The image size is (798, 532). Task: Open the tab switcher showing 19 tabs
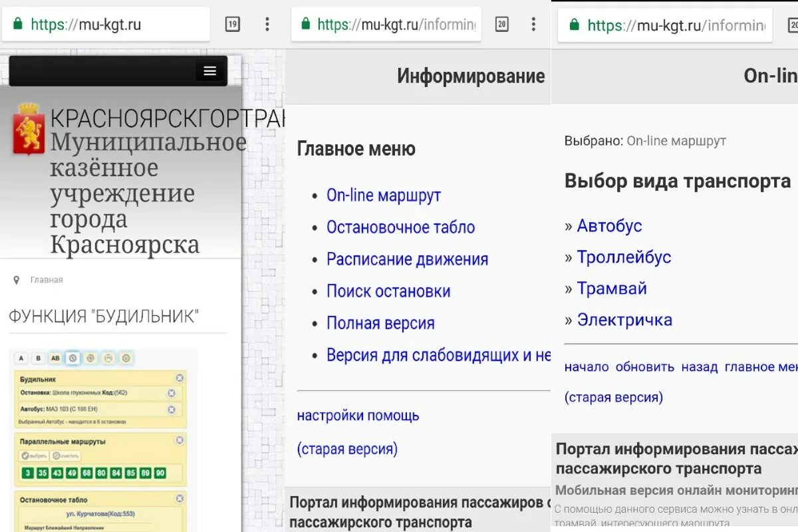[x=232, y=24]
